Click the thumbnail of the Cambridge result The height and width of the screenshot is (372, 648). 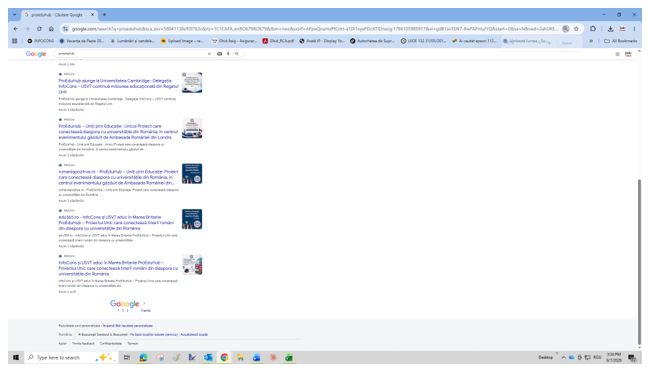(x=192, y=83)
